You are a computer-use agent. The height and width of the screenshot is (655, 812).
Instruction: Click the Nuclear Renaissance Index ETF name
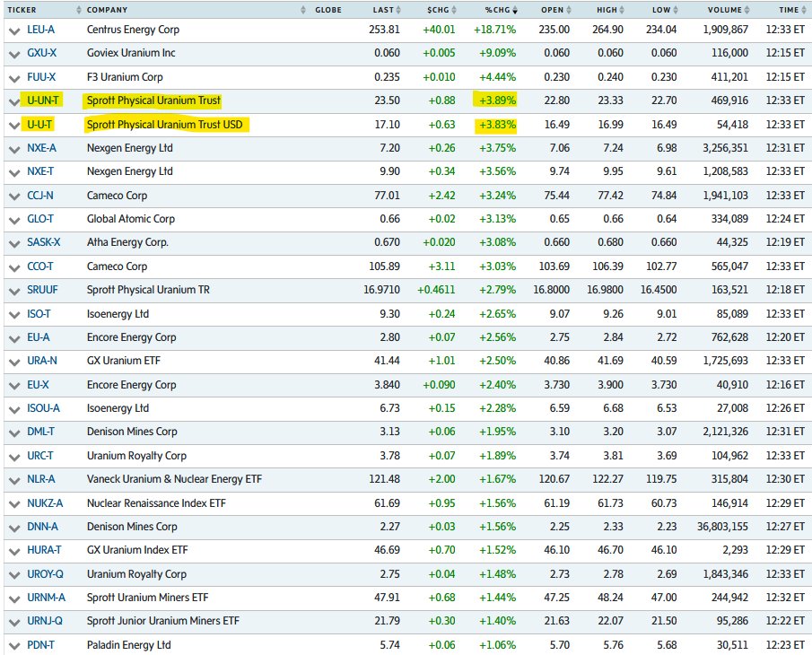(156, 502)
